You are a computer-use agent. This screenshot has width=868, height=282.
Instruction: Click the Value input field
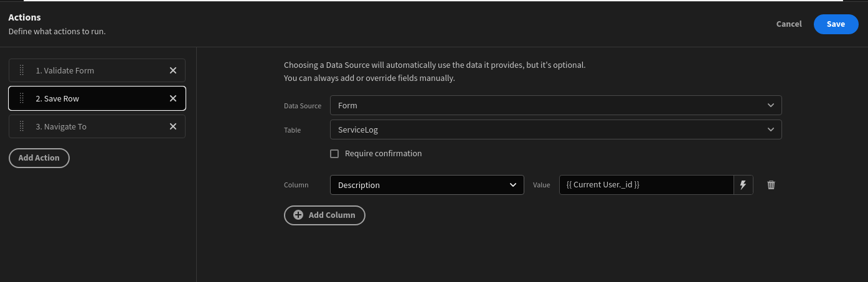pos(646,185)
